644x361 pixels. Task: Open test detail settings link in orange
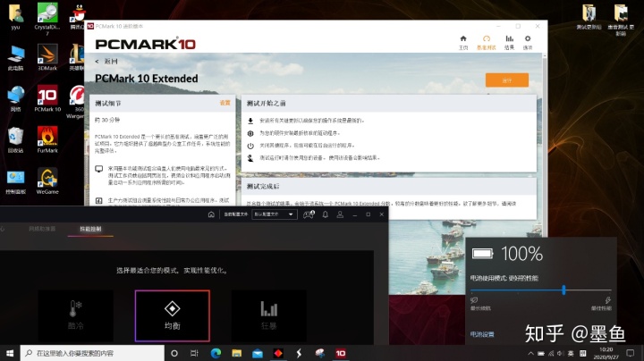click(225, 103)
